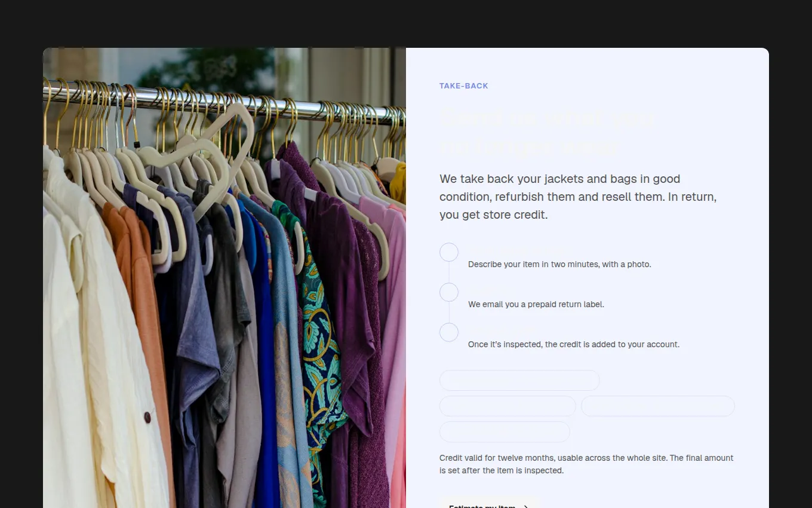Click the "Credit valid for twelve months" note
This screenshot has height=508, width=812.
[586, 464]
